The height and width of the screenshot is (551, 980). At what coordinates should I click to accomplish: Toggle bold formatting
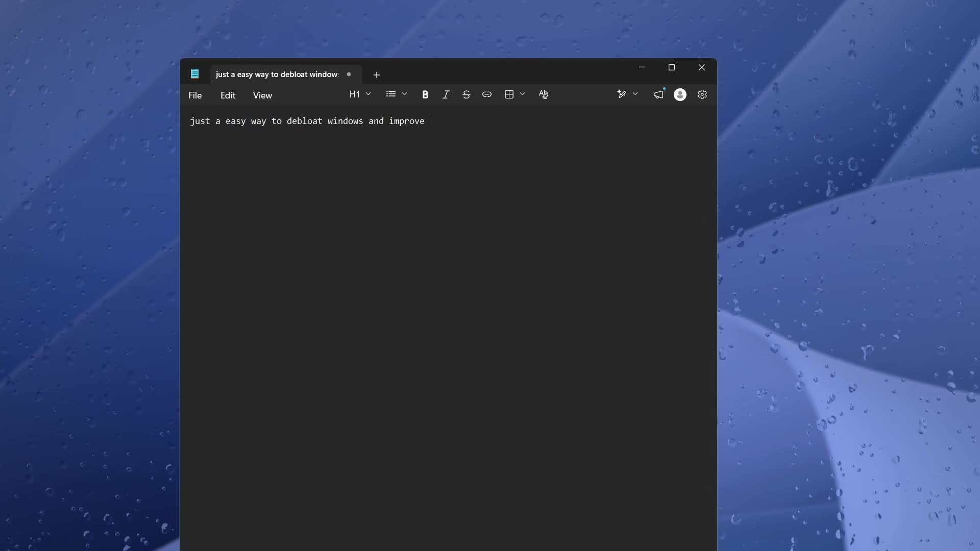click(x=425, y=94)
